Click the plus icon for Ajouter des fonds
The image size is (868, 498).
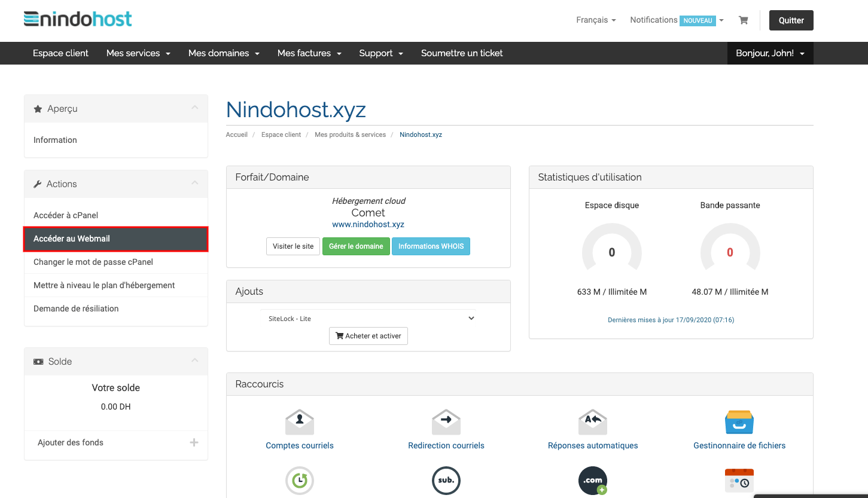[x=194, y=442]
